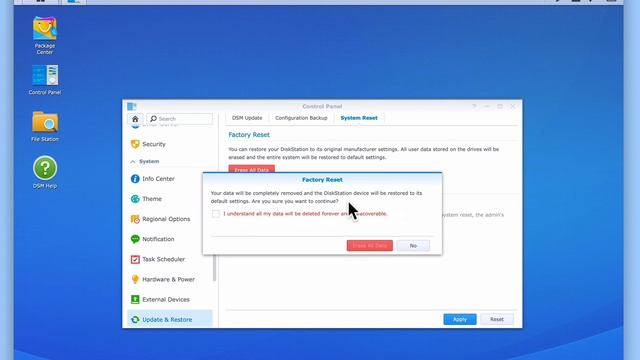Click the Control Panel taskbar item
640x360 pixels.
[74, 2]
